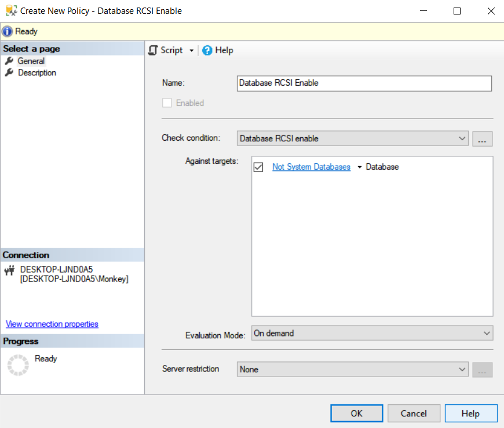Click the bottom Help button
Image resolution: width=504 pixels, height=428 pixels.
point(471,413)
